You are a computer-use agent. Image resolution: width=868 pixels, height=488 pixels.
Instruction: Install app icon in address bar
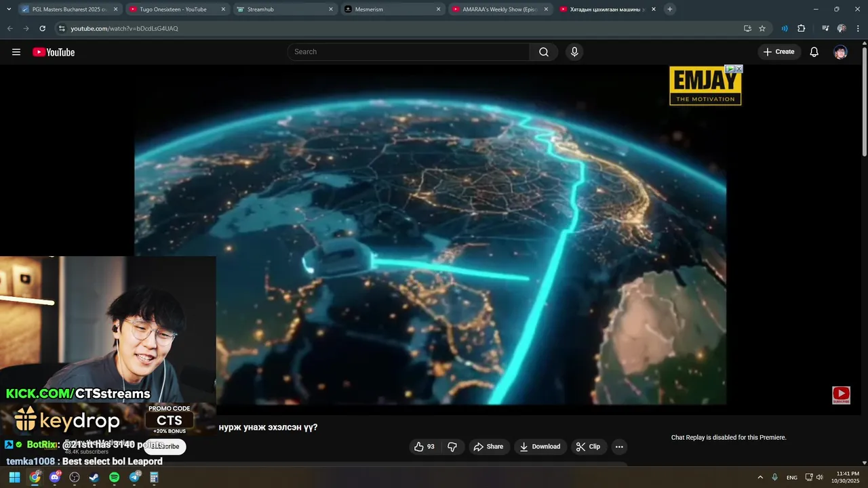point(747,28)
